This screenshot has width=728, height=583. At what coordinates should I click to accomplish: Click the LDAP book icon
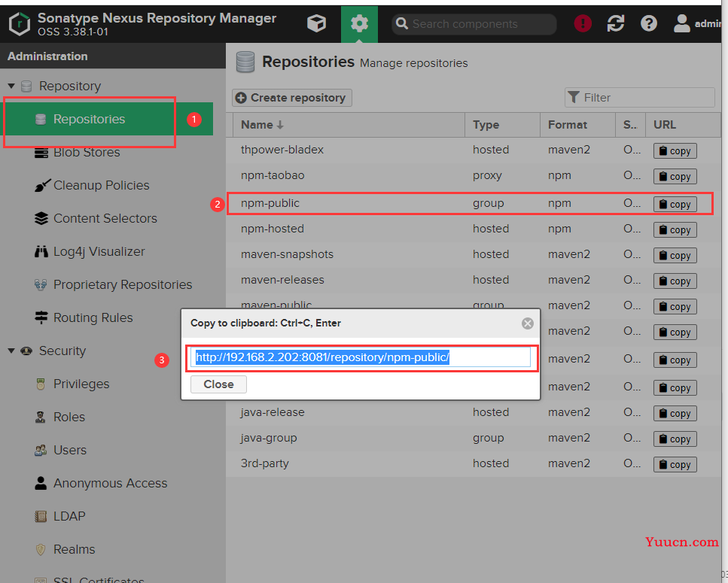point(41,516)
